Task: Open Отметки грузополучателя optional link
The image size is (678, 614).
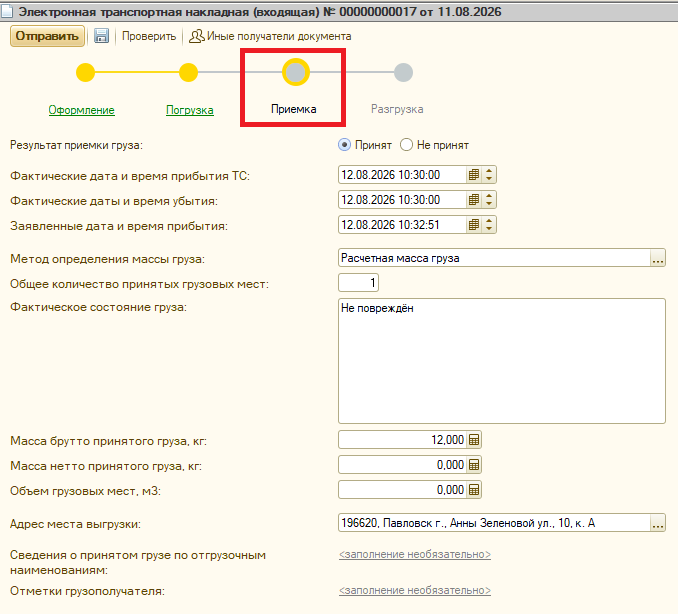Action: [x=415, y=590]
